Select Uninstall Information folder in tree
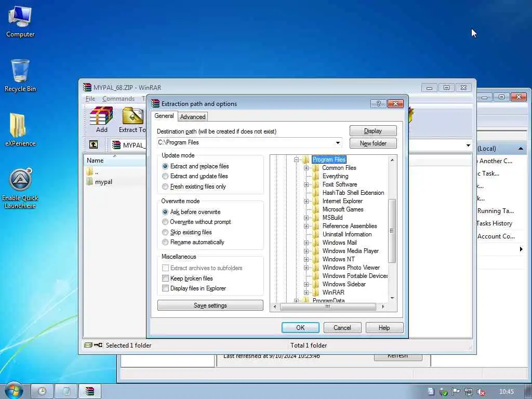This screenshot has width=532, height=399. (x=347, y=234)
